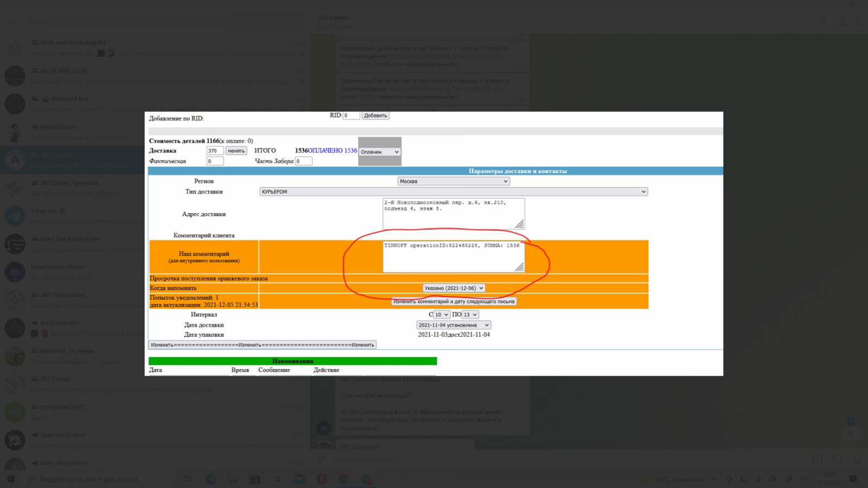Click Изменить комментарий и дату следующего письма
The width and height of the screenshot is (868, 488).
[x=454, y=301]
